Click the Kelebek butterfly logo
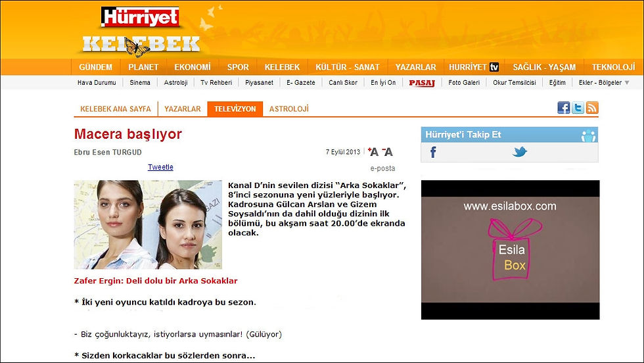The image size is (644, 363). pos(141,45)
